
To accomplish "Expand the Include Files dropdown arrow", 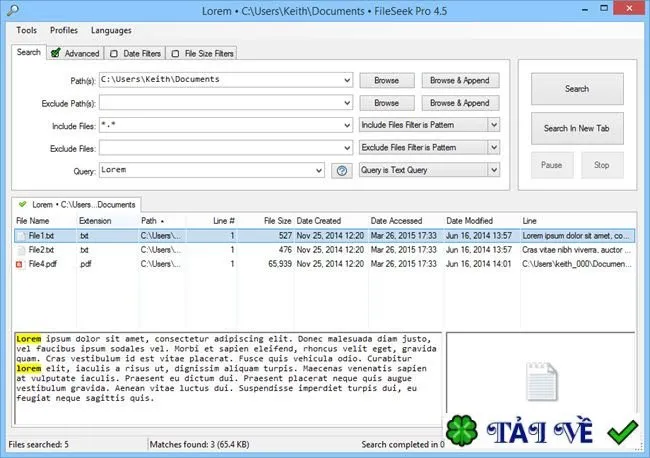I will [x=347, y=125].
